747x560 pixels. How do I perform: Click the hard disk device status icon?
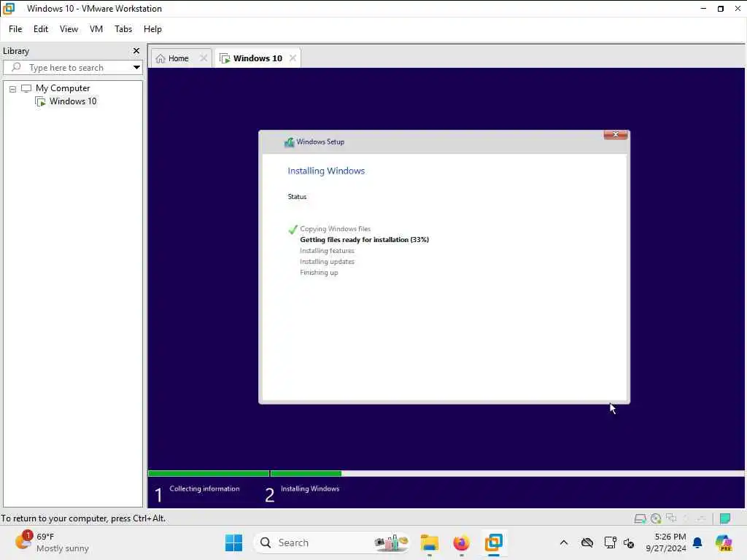(640, 518)
